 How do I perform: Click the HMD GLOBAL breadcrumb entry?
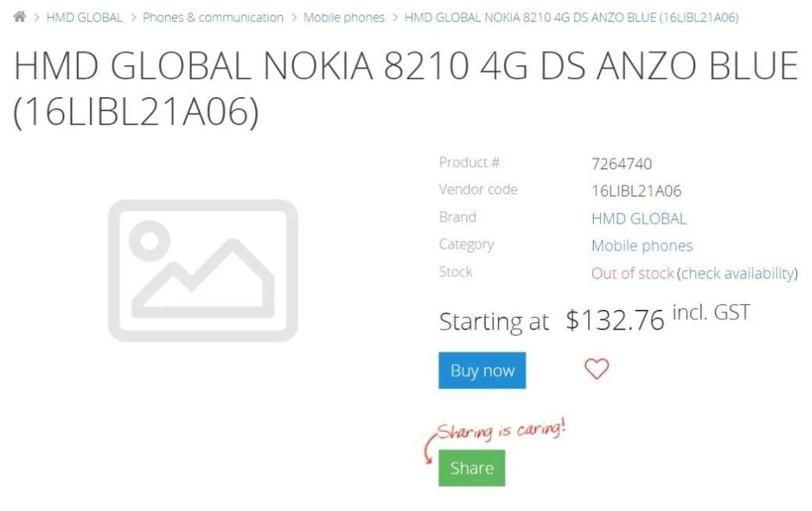point(85,16)
